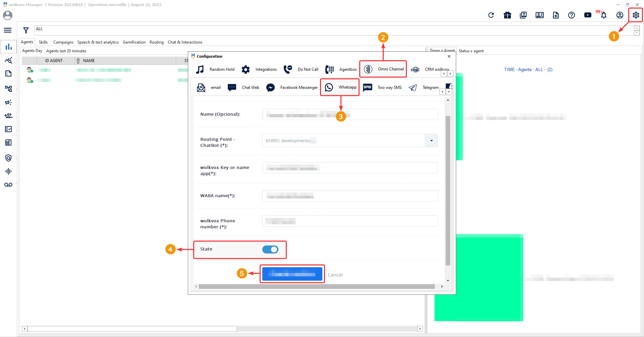Open the voicemail icon in the sidebar
The height and width of the screenshot is (337, 644).
click(8, 185)
